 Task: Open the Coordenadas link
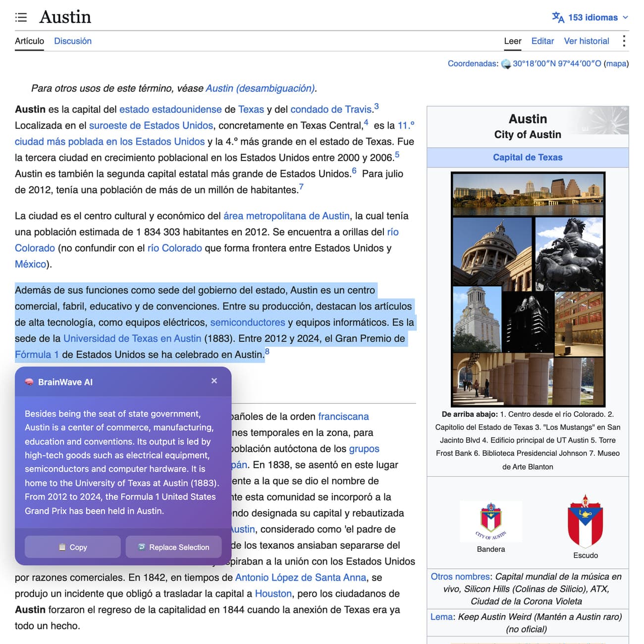pyautogui.click(x=472, y=63)
